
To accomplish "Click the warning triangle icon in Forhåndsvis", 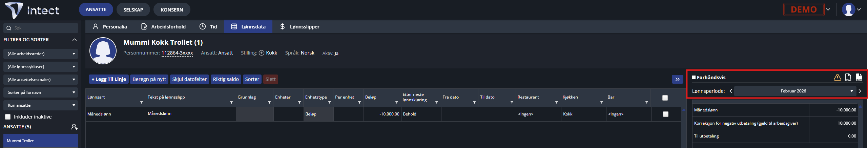I will [837, 77].
